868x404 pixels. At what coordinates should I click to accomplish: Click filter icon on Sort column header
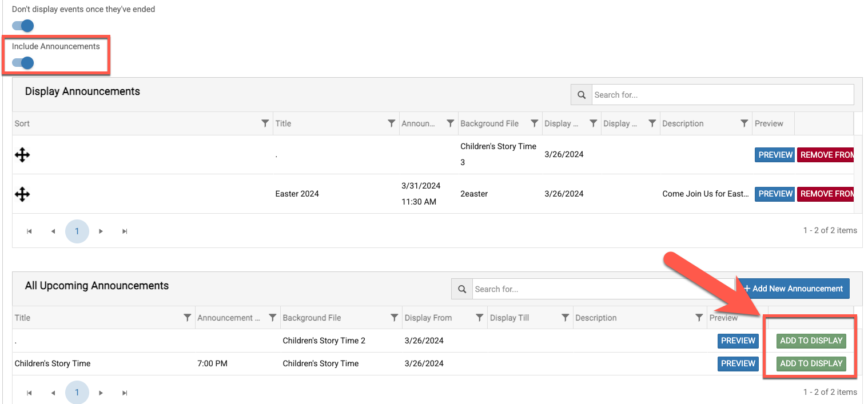pos(265,123)
